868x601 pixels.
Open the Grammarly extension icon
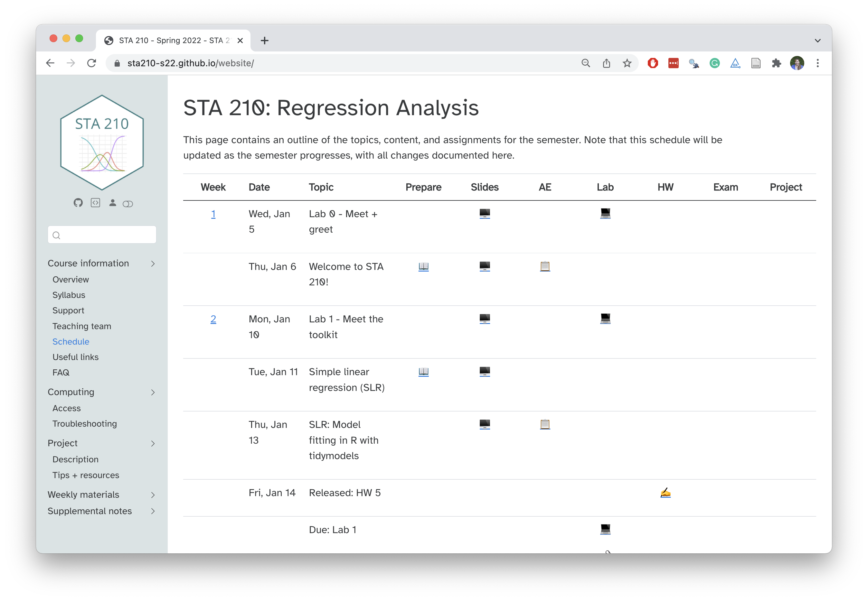coord(714,63)
